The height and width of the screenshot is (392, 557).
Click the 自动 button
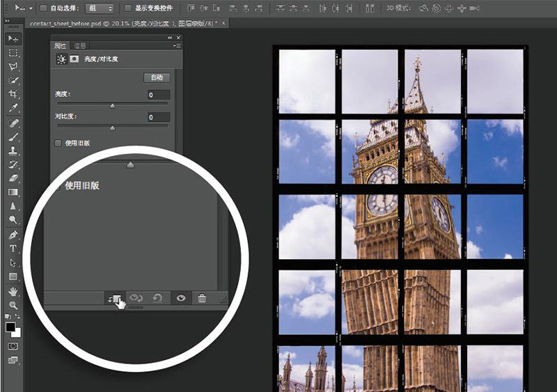pyautogui.click(x=157, y=77)
